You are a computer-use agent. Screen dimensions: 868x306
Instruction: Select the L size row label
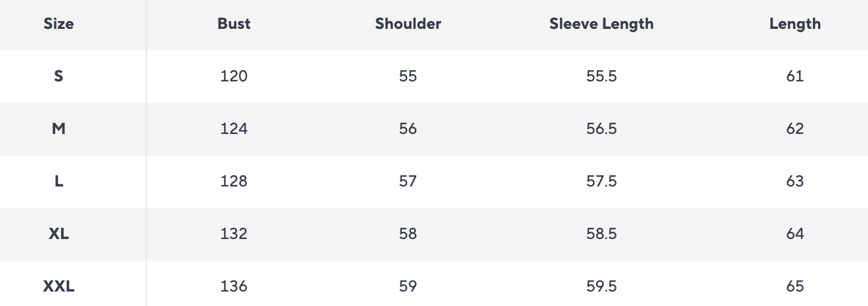tap(58, 181)
